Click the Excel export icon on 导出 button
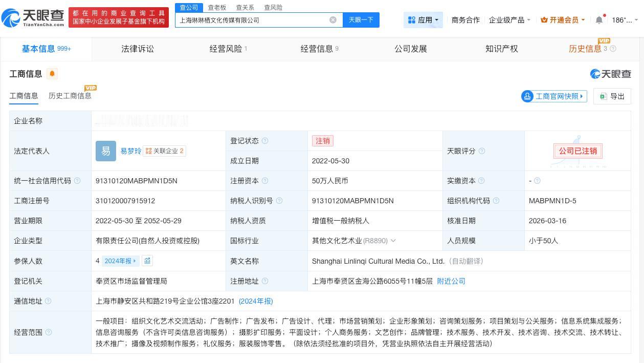This screenshot has width=644, height=363. tap(603, 96)
